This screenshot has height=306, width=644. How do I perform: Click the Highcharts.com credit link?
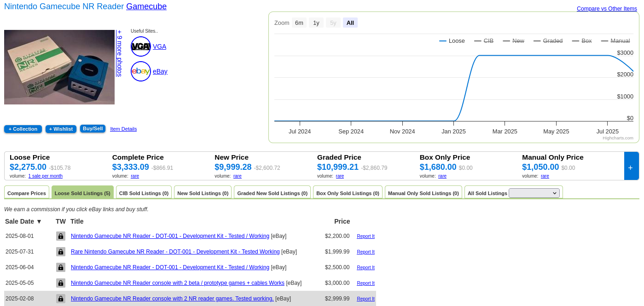click(618, 138)
